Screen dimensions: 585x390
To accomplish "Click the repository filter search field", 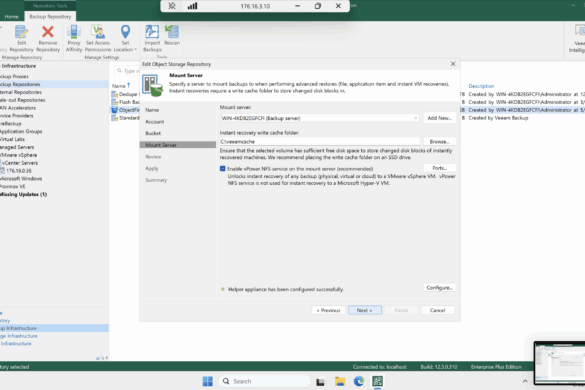I will (127, 71).
